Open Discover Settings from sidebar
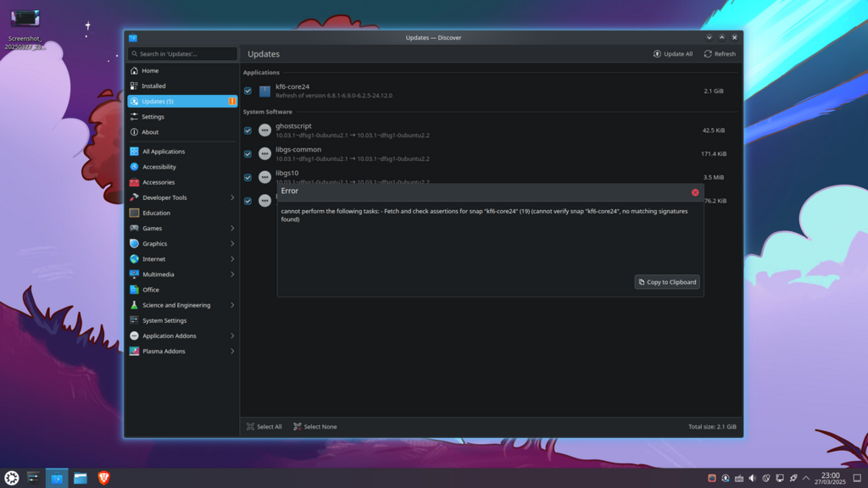The width and height of the screenshot is (868, 488). point(182,117)
